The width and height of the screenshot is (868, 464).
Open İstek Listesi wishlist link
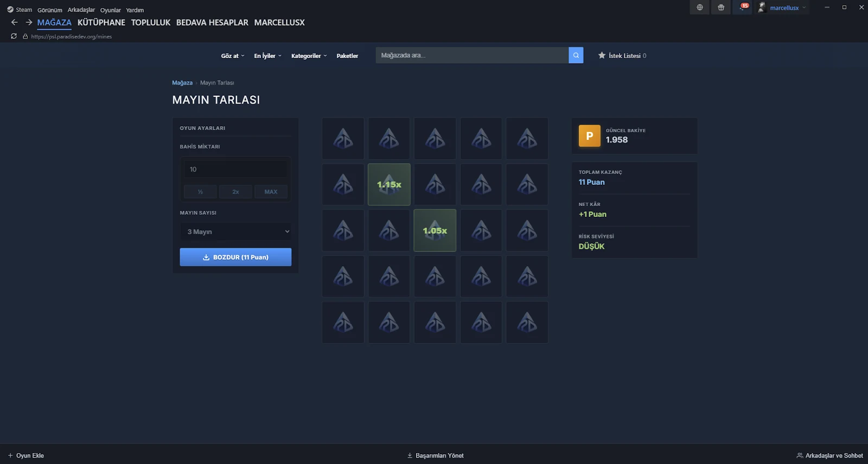point(622,55)
